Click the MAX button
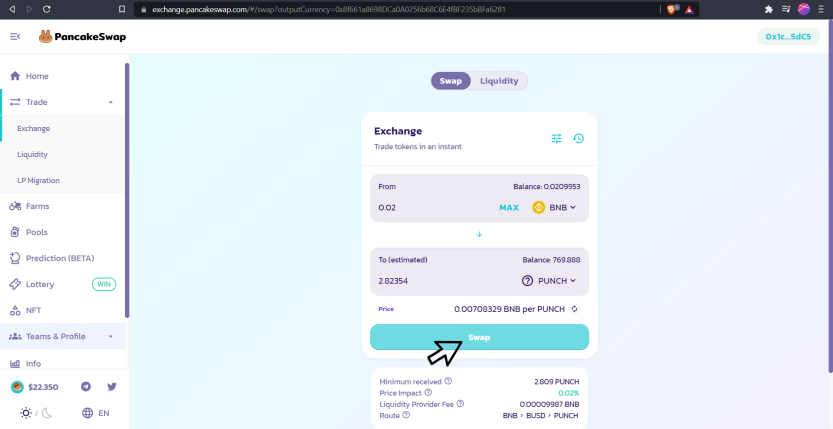 point(509,208)
